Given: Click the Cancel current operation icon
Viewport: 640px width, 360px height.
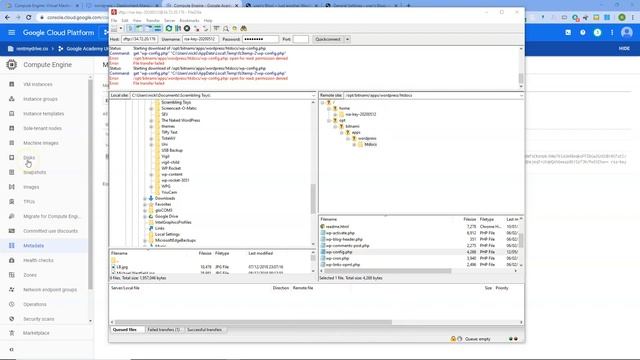Looking at the screenshot, I should tap(187, 29).
